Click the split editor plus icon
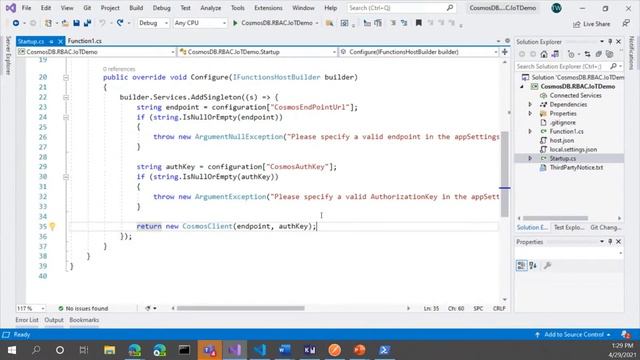Image resolution: width=640 pixels, height=360 pixels. (505, 52)
